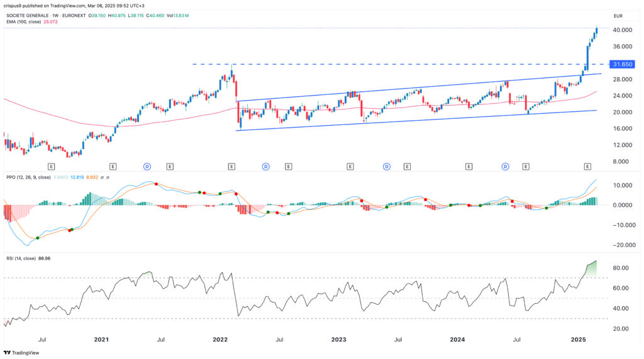Click the high price H40.975
The height and width of the screenshot is (359, 644).
pyautogui.click(x=117, y=16)
